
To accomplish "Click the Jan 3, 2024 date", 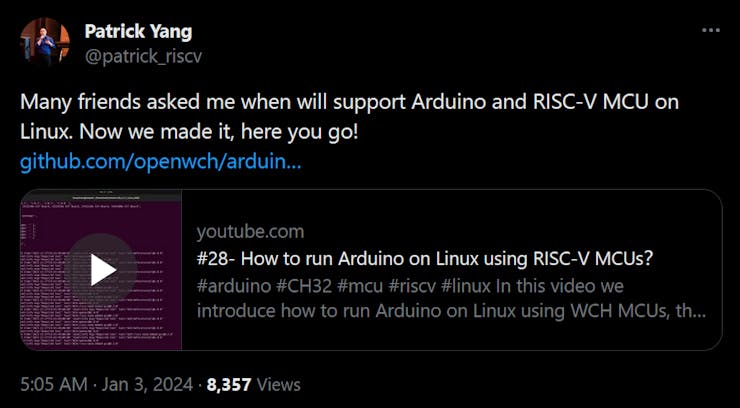I will (x=145, y=384).
